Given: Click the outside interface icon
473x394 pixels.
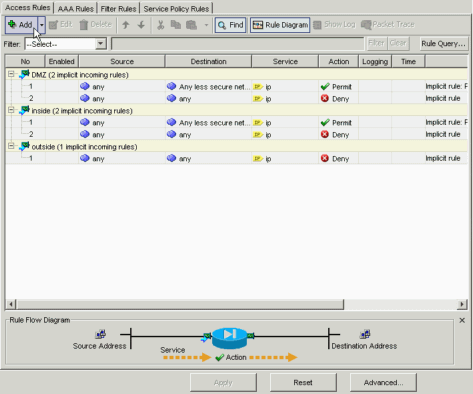Looking at the screenshot, I should point(24,146).
